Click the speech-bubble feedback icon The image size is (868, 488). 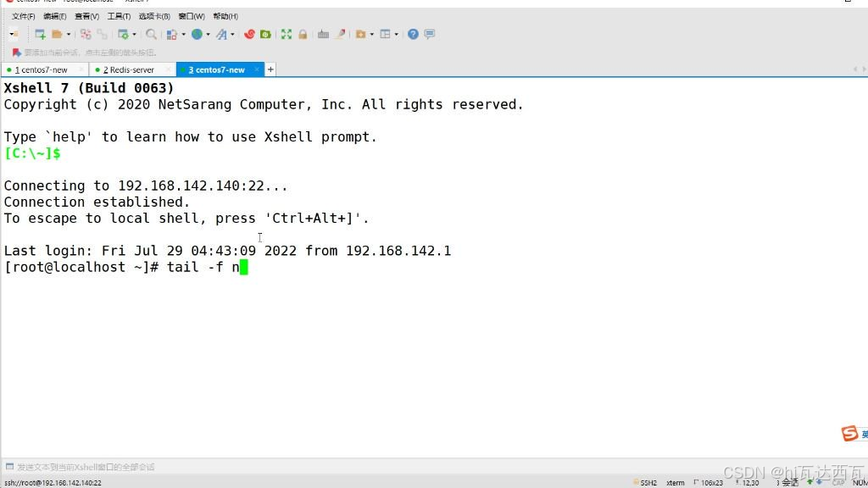click(430, 34)
